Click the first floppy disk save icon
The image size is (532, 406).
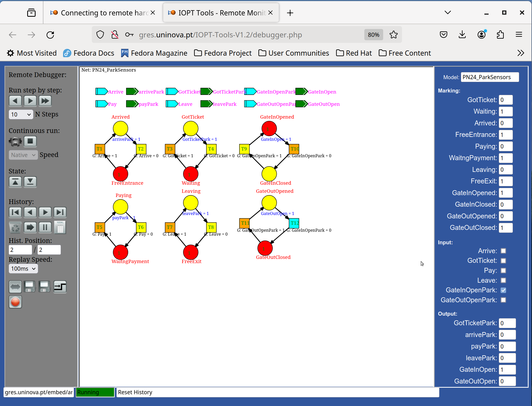tap(29, 287)
